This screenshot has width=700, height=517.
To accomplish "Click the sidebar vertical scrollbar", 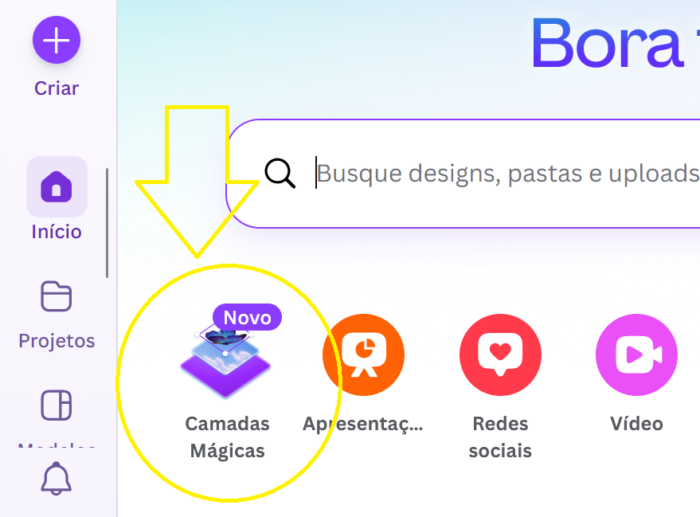I will point(107,223).
